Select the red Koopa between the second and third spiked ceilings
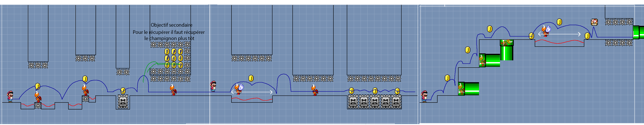 315,90
